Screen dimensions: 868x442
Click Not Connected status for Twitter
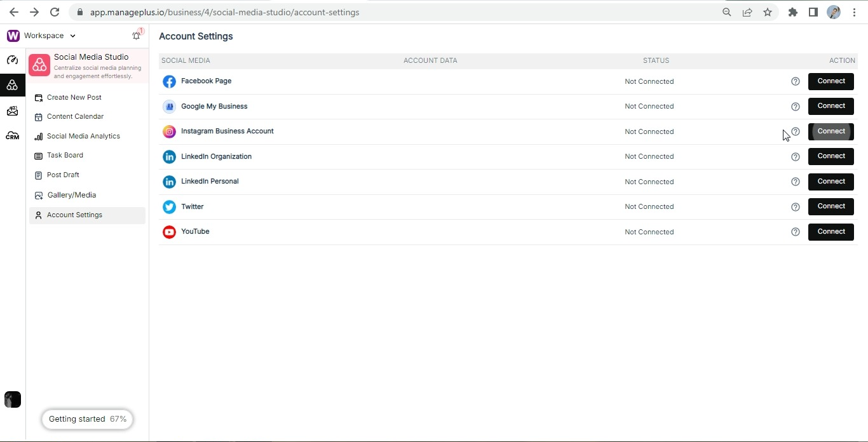pyautogui.click(x=649, y=206)
